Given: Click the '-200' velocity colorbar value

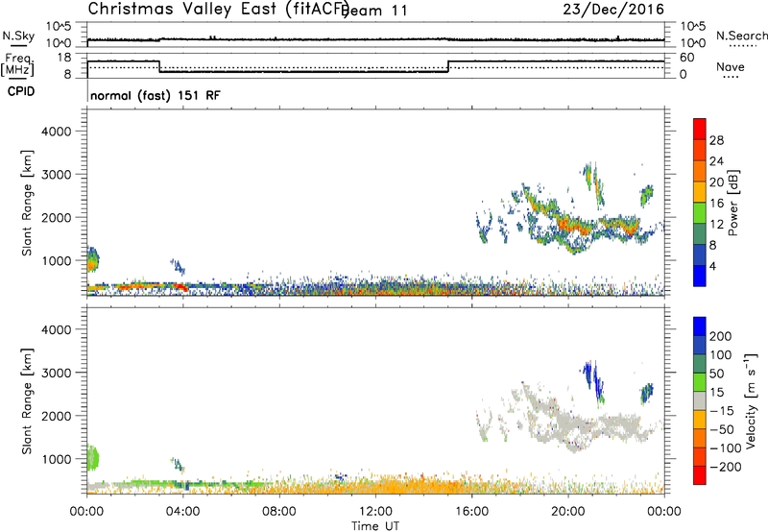Looking at the screenshot, I should [x=726, y=467].
